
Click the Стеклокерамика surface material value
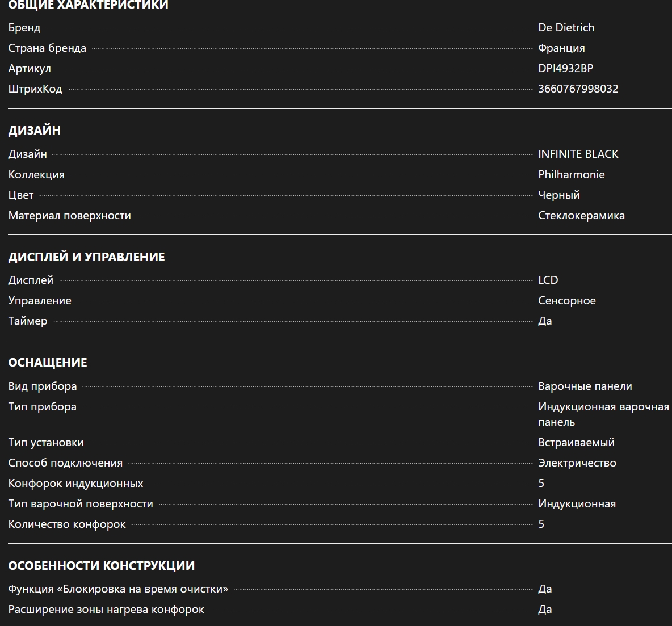(581, 215)
